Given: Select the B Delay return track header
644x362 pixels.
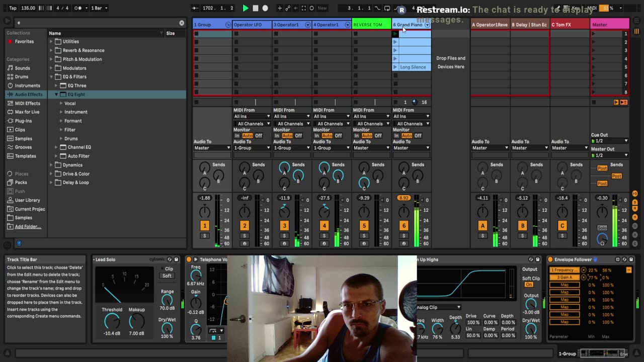Looking at the screenshot, I should (529, 25).
